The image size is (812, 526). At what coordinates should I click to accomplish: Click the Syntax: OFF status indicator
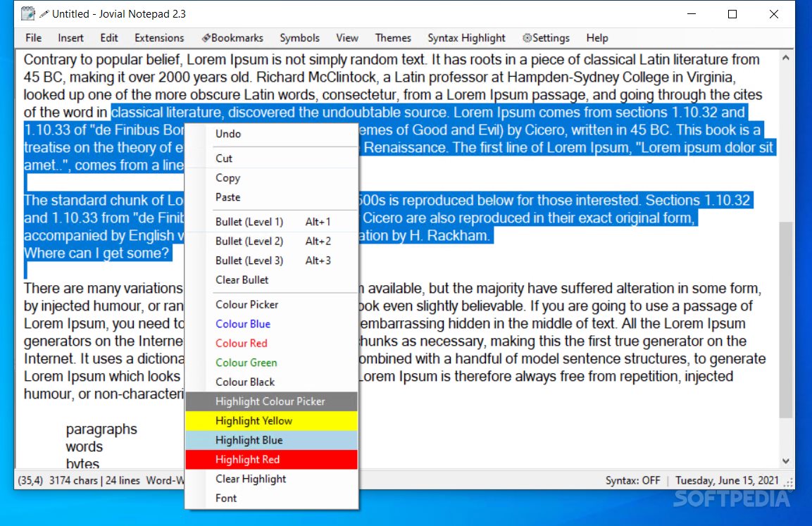coord(633,480)
